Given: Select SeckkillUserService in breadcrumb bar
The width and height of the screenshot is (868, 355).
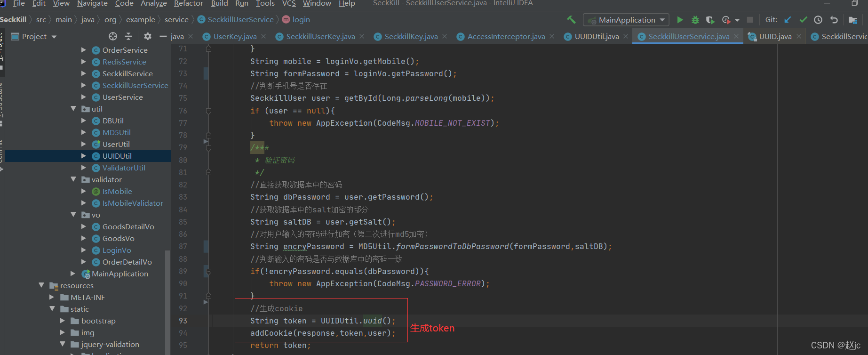Looking at the screenshot, I should [236, 19].
